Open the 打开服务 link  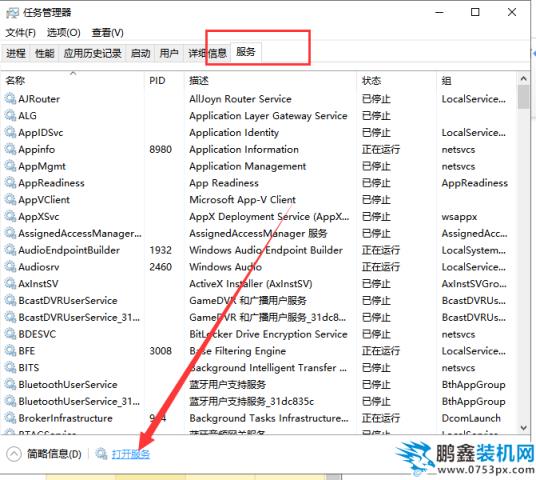[131, 454]
